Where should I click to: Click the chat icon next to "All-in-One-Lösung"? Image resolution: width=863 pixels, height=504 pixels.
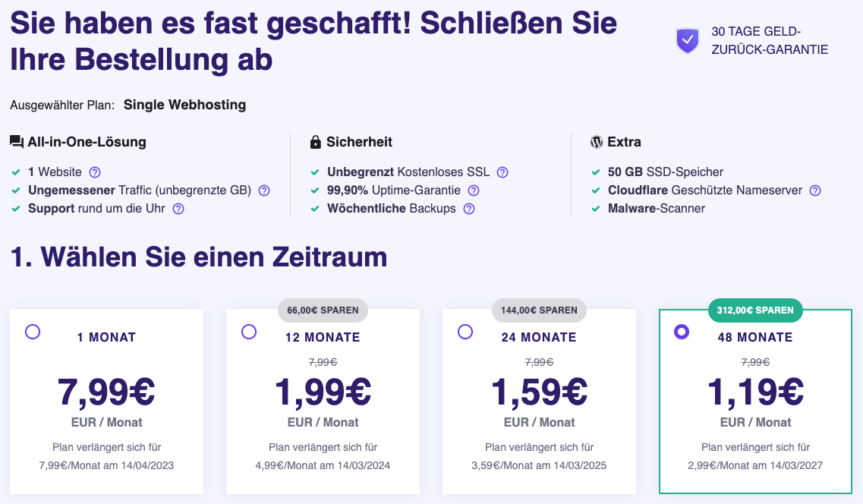(17, 141)
